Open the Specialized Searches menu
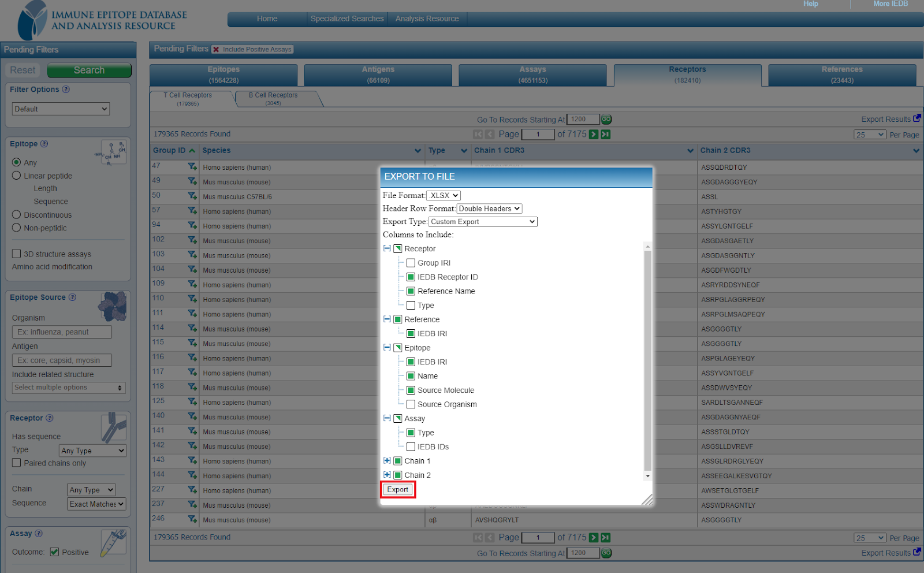The height and width of the screenshot is (573, 924). [347, 19]
